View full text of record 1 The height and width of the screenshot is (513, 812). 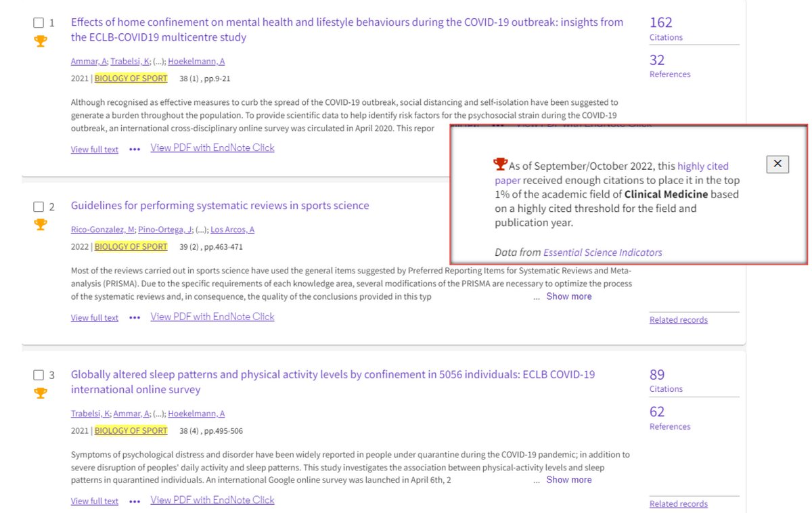[95, 150]
